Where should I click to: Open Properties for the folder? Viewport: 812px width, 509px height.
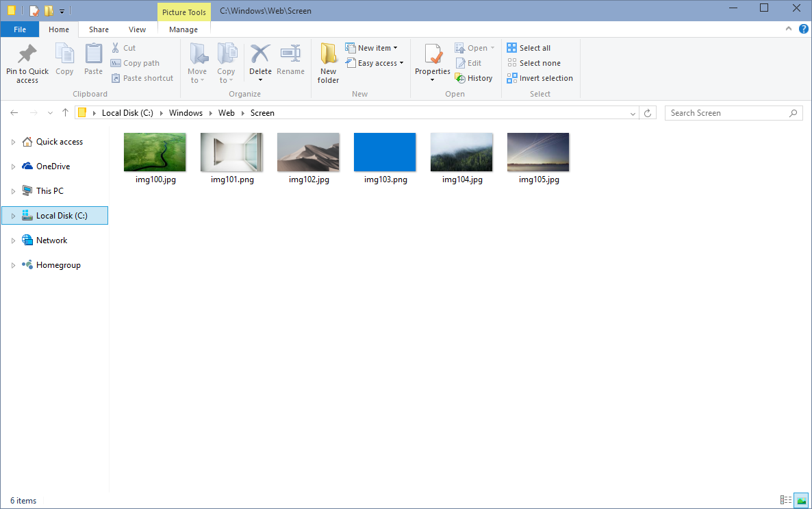[x=432, y=62]
